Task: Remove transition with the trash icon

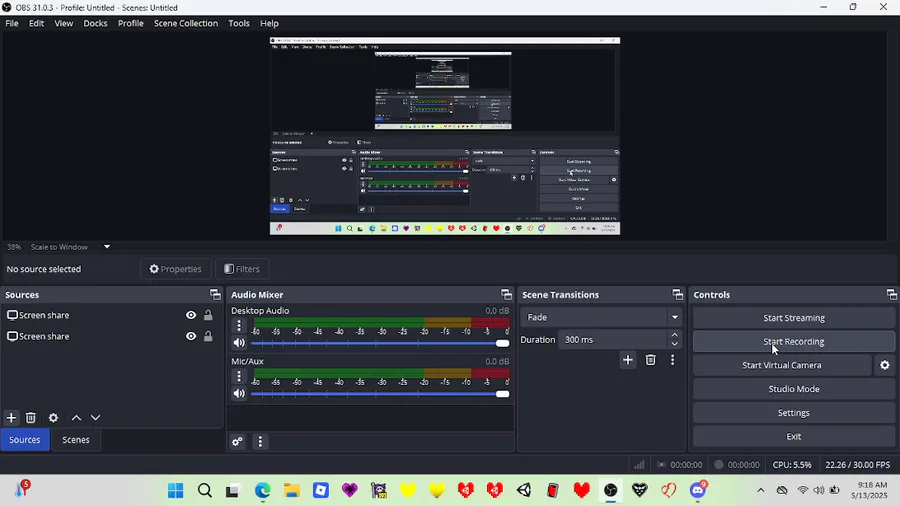Action: (x=650, y=360)
